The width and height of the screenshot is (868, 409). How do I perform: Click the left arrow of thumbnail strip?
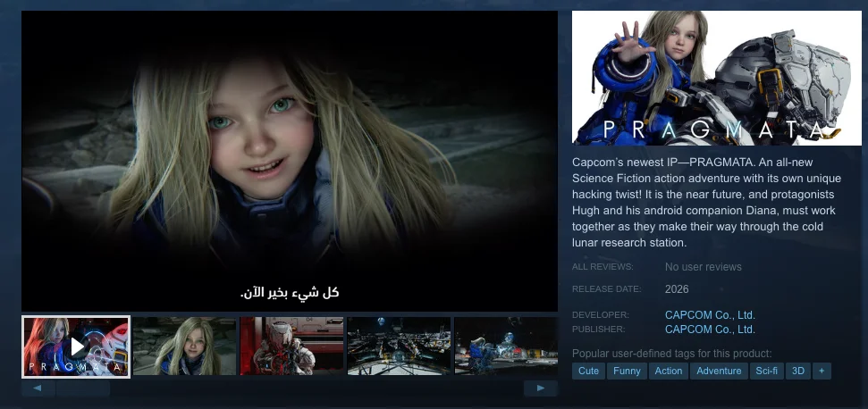[x=38, y=388]
